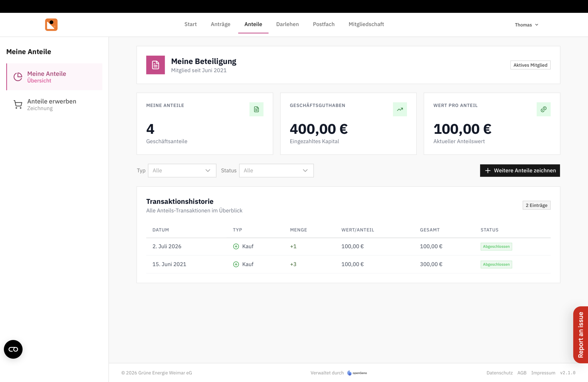Click the Aktives Mitglied badge
The width and height of the screenshot is (588, 382).
point(530,65)
